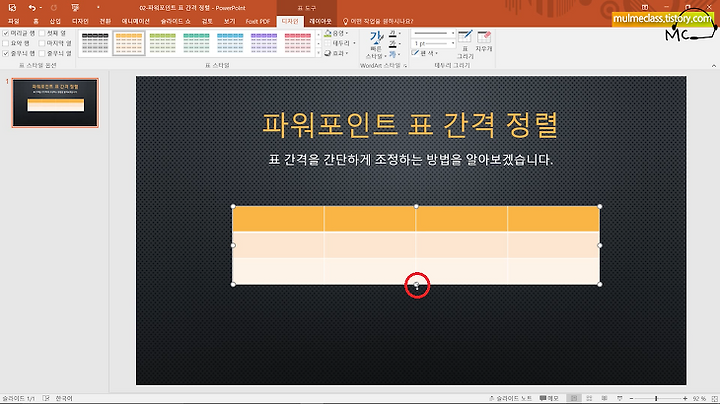Open 메모 (Comments) pane from status bar

(x=549, y=398)
